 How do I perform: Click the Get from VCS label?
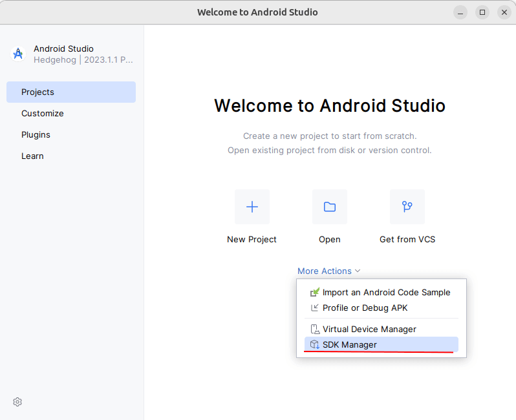[x=407, y=240]
